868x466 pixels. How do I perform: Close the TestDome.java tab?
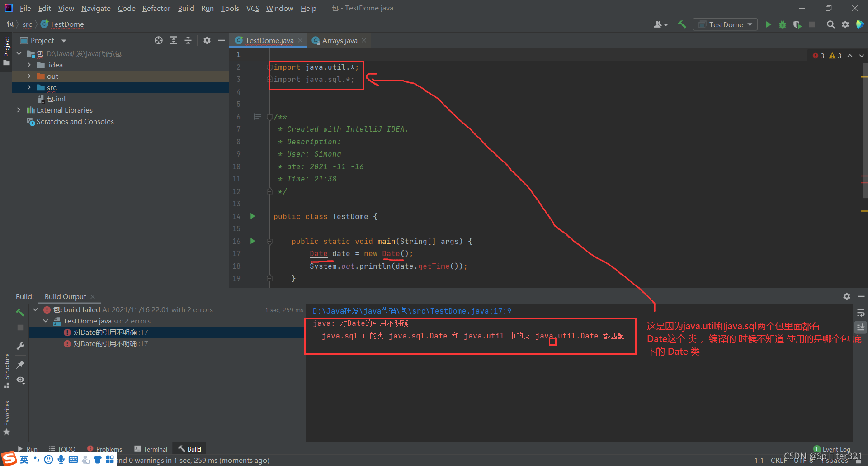click(300, 40)
